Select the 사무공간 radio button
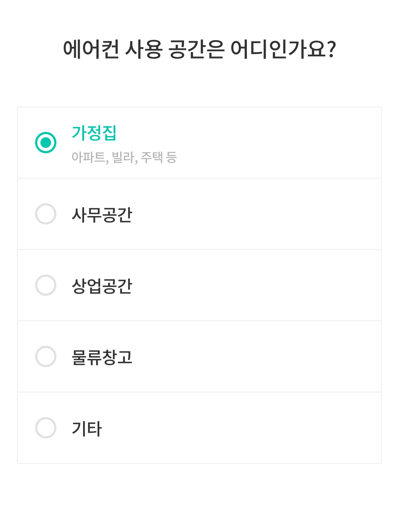399x532 pixels. coord(46,214)
